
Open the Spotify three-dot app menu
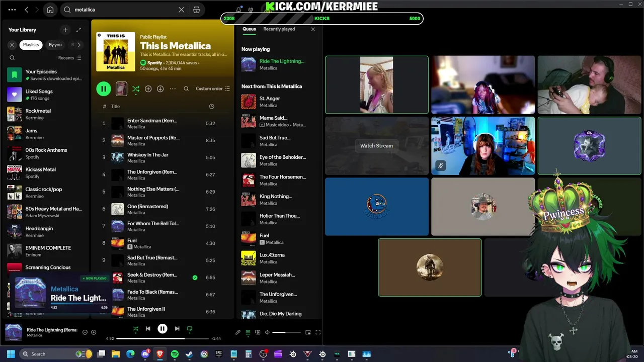(12, 10)
